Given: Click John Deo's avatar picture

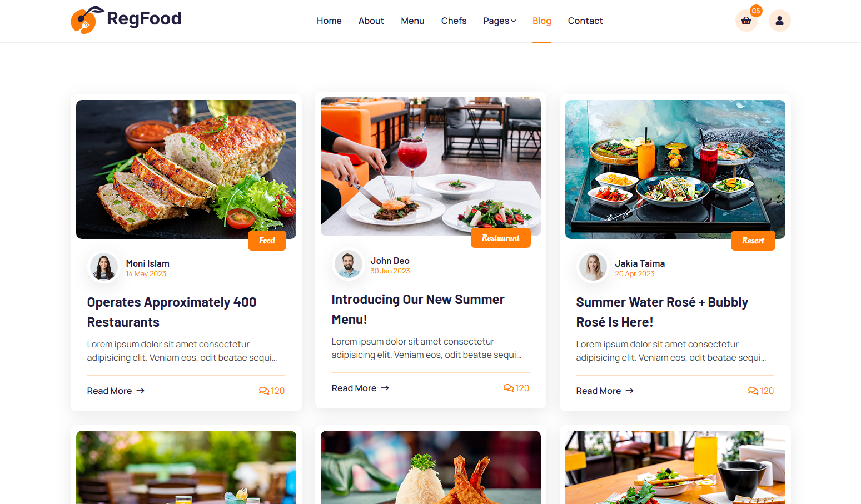Looking at the screenshot, I should pyautogui.click(x=349, y=265).
